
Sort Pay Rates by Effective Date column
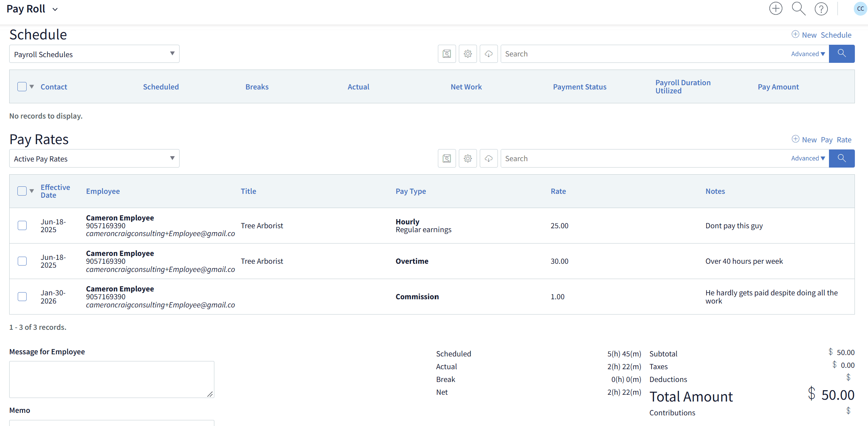[x=55, y=191]
